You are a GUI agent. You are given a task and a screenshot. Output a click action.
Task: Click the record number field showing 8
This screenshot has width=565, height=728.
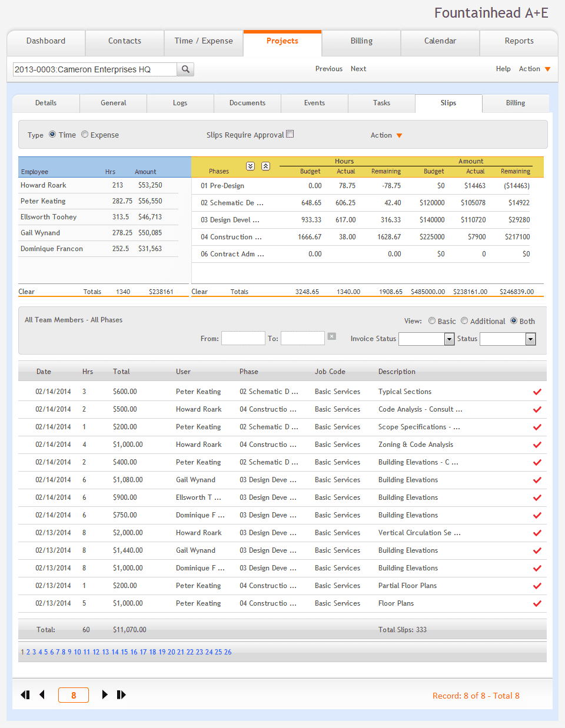[73, 694]
